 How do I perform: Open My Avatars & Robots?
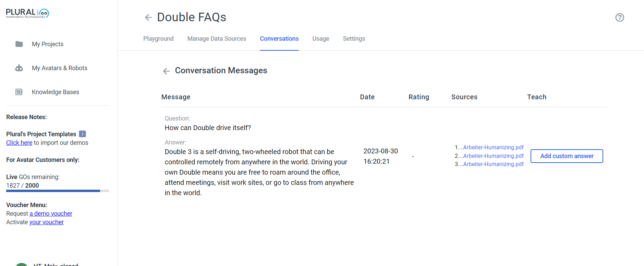60,68
